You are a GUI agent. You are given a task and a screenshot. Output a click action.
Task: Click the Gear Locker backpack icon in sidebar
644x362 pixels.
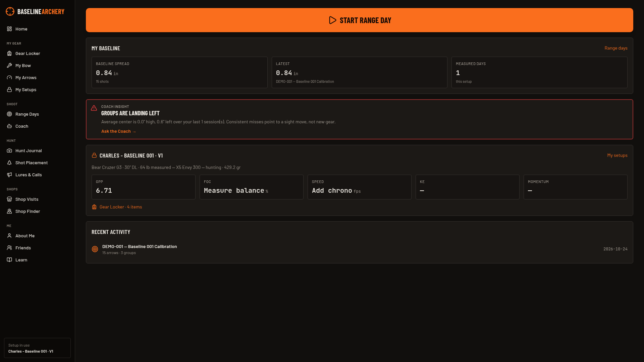tap(9, 53)
